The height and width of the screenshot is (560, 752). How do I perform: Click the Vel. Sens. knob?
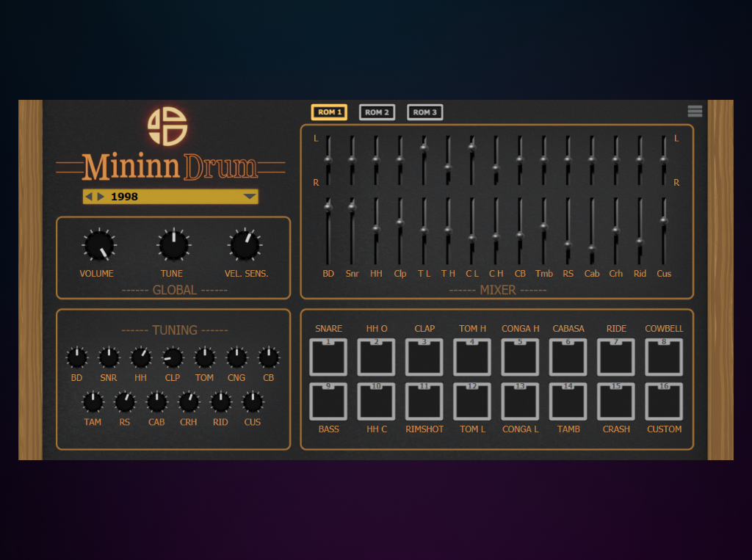point(245,246)
